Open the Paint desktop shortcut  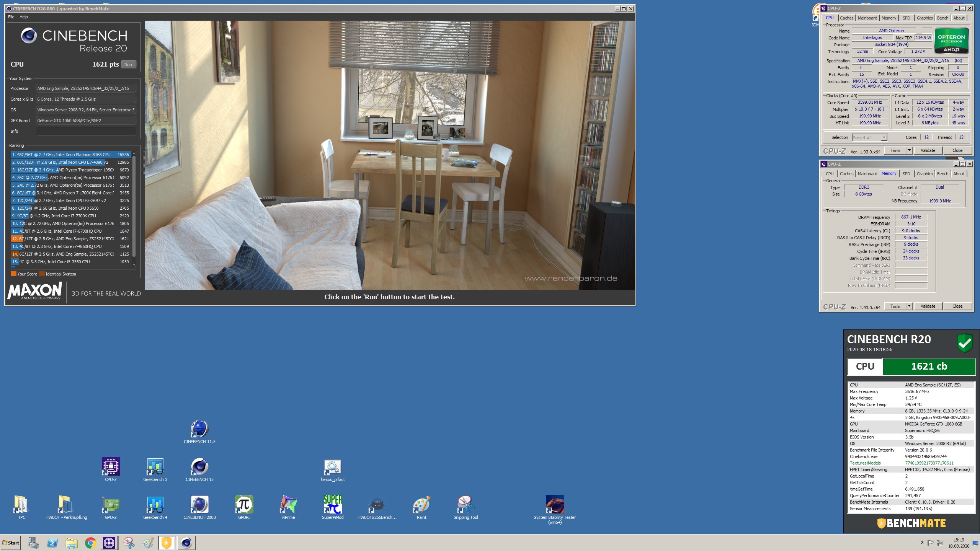(421, 508)
